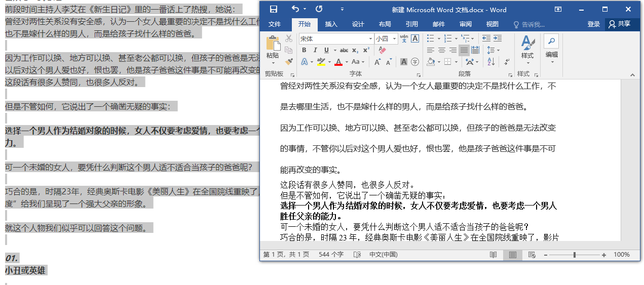Screen dimensions: 644x285
Task: Click the copy icon in clipboard group
Action: 289,50
